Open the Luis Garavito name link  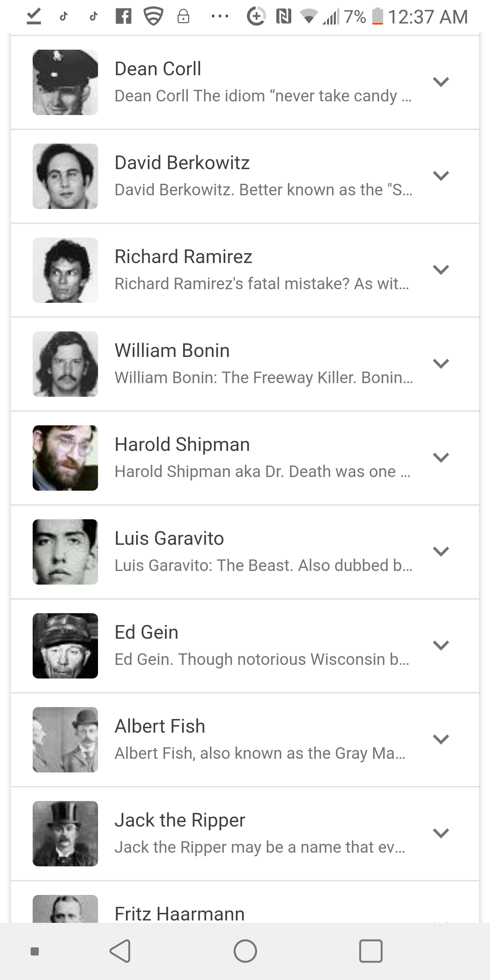tap(169, 538)
